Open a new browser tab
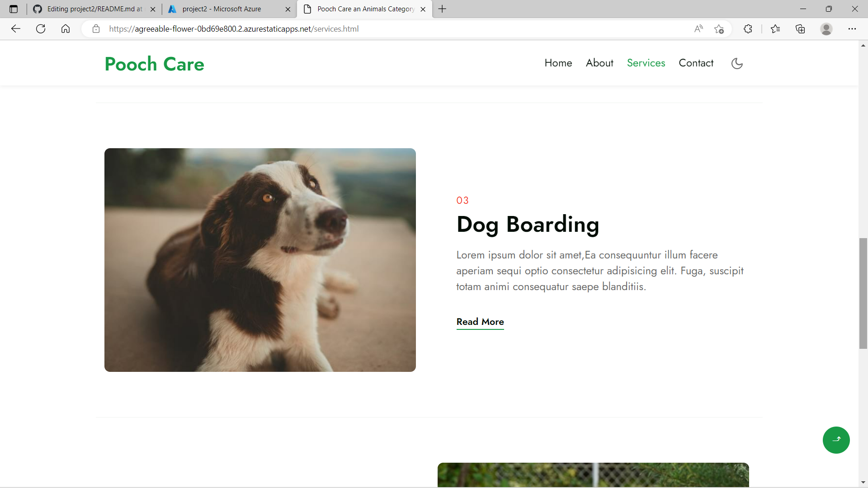This screenshot has height=488, width=868. click(442, 9)
